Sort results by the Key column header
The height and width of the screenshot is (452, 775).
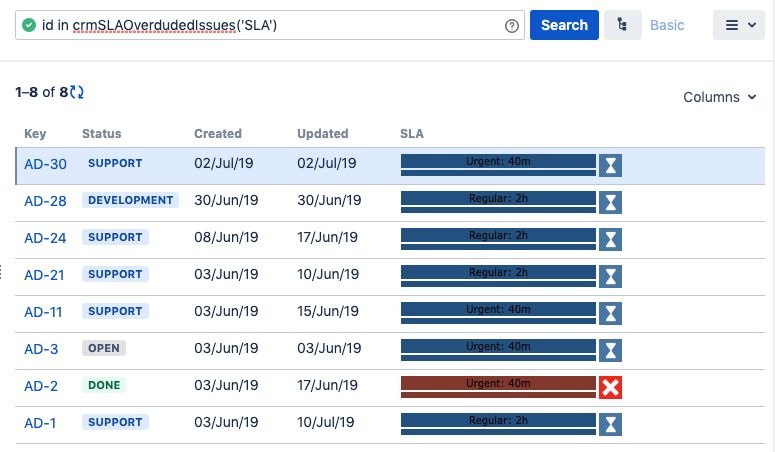[35, 133]
